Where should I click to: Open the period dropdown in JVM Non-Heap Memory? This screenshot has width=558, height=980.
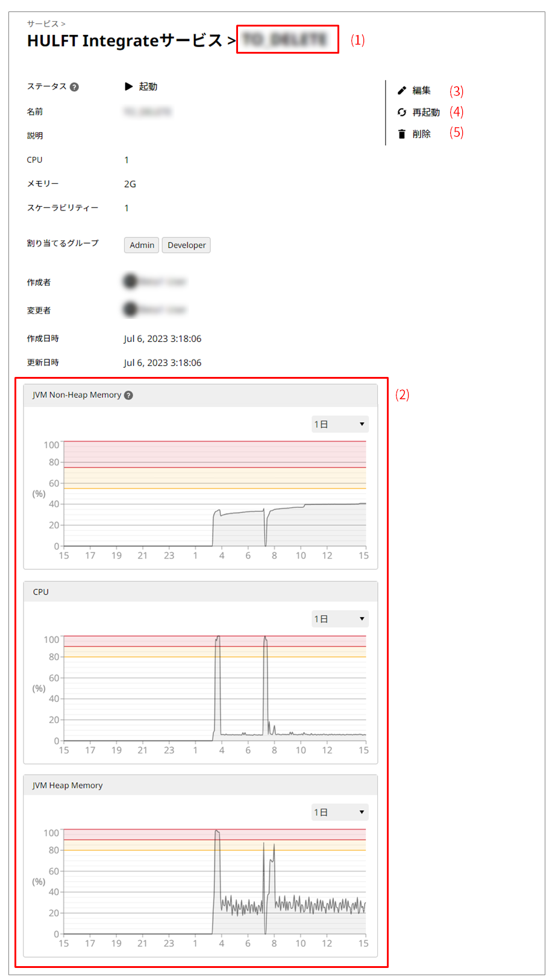click(x=339, y=424)
